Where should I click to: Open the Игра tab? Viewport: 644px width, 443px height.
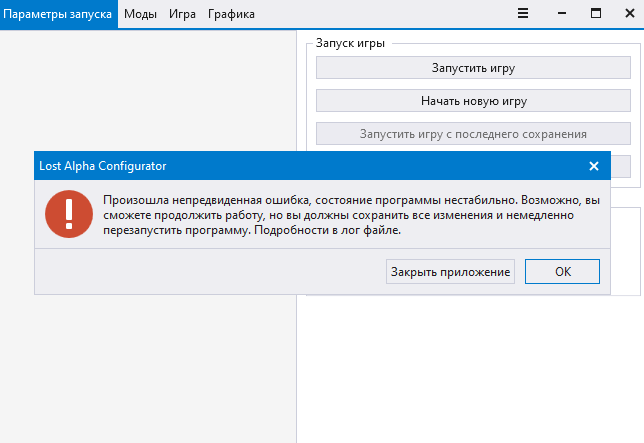(x=182, y=14)
